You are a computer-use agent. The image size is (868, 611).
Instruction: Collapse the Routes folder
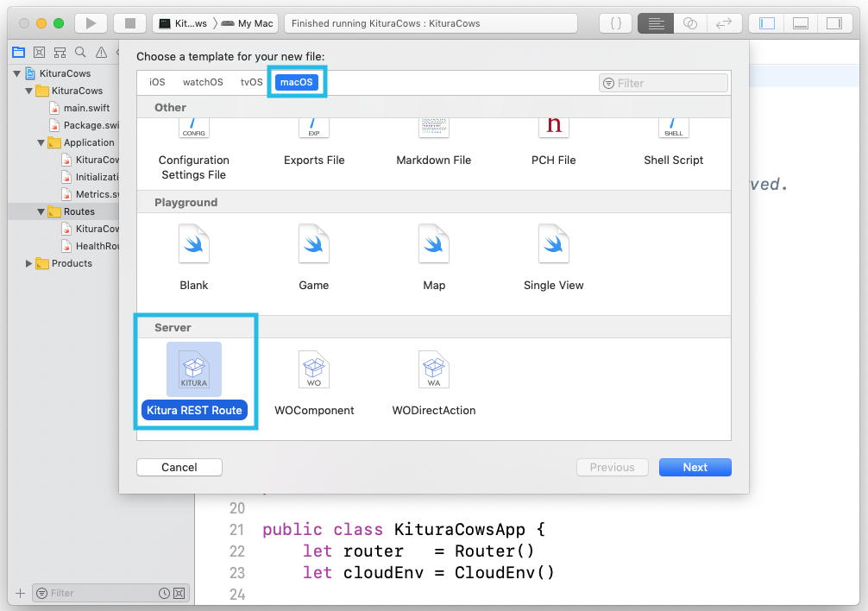(41, 212)
